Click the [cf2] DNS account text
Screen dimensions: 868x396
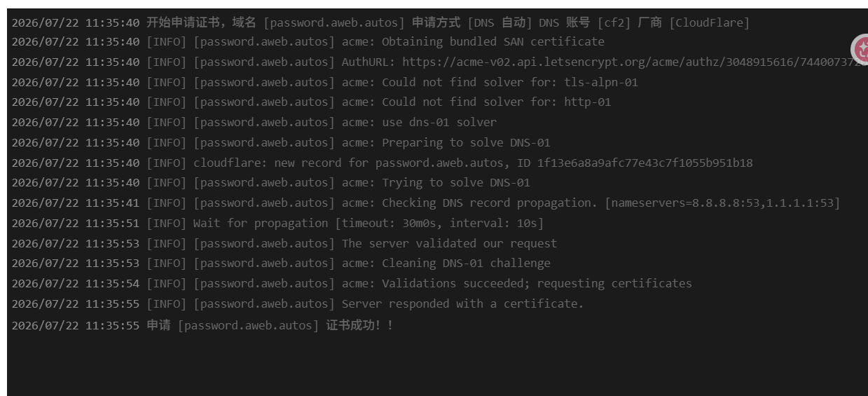614,22
